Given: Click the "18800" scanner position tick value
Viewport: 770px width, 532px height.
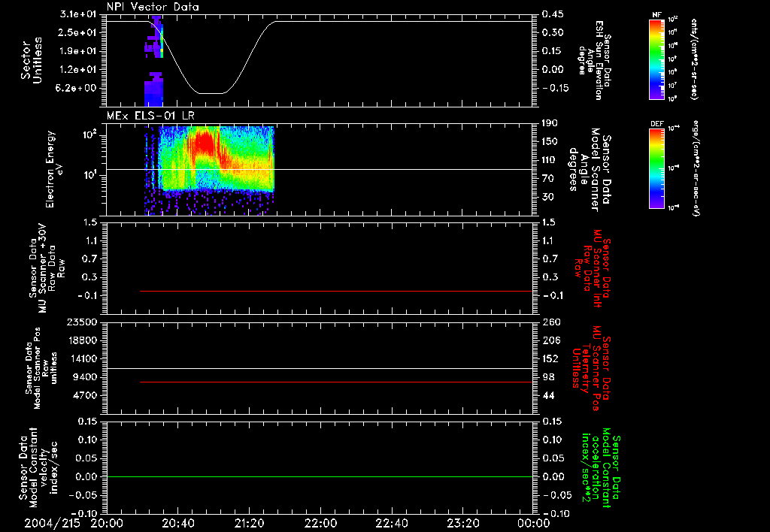Looking at the screenshot, I should (82, 340).
